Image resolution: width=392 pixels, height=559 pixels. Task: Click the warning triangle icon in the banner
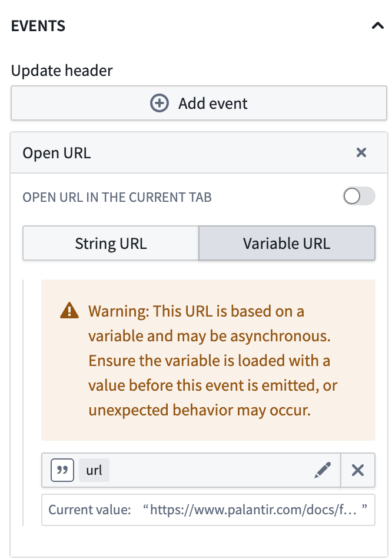pyautogui.click(x=69, y=310)
